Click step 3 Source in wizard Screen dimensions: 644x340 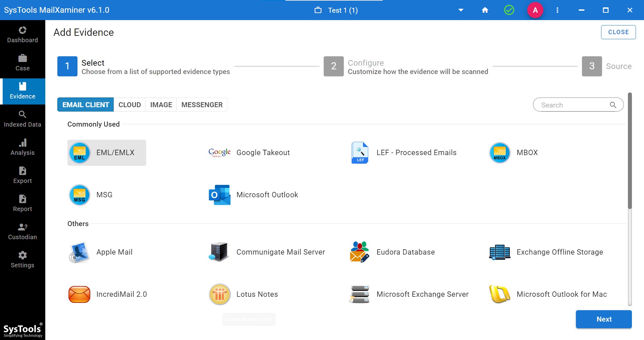tap(607, 66)
